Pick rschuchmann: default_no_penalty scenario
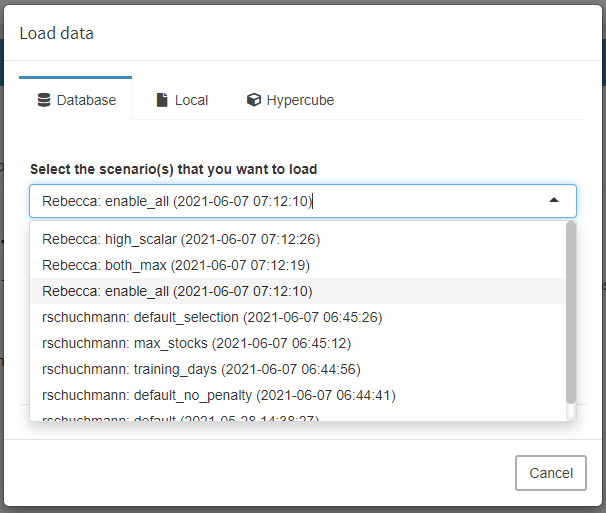This screenshot has height=513, width=606. coord(219,395)
